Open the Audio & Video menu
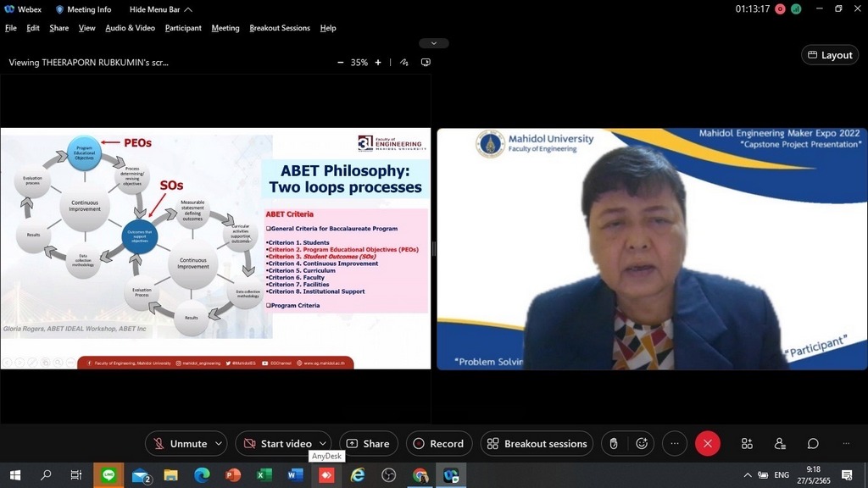Image resolution: width=868 pixels, height=488 pixels. point(130,28)
